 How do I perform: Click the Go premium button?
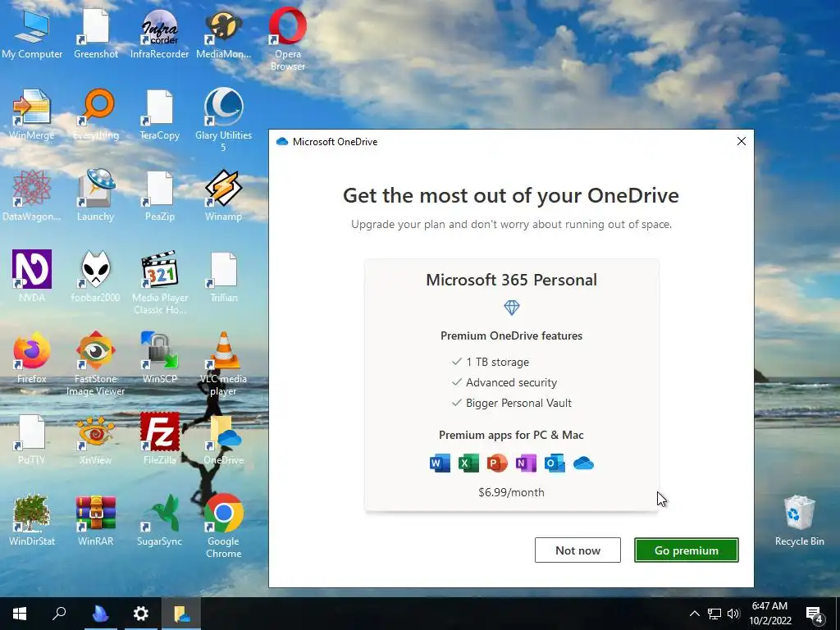[687, 550]
